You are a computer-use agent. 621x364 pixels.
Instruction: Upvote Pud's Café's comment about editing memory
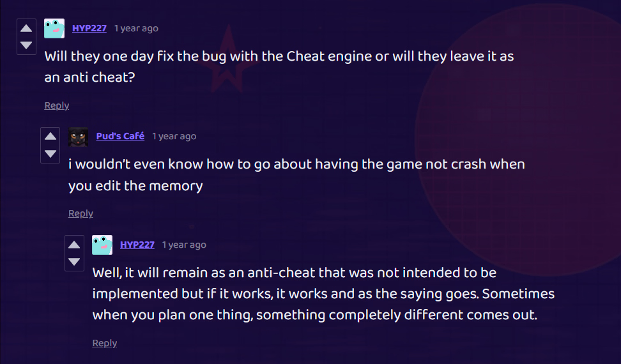click(x=50, y=137)
